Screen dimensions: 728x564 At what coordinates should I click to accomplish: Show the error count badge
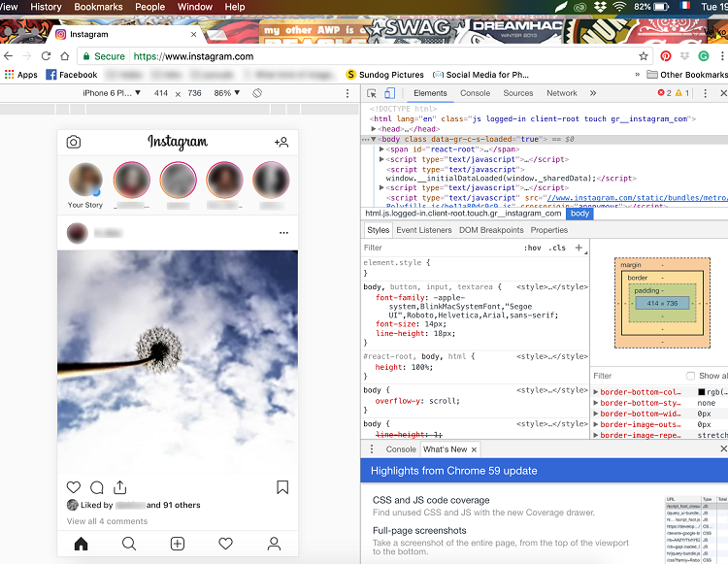[x=664, y=93]
